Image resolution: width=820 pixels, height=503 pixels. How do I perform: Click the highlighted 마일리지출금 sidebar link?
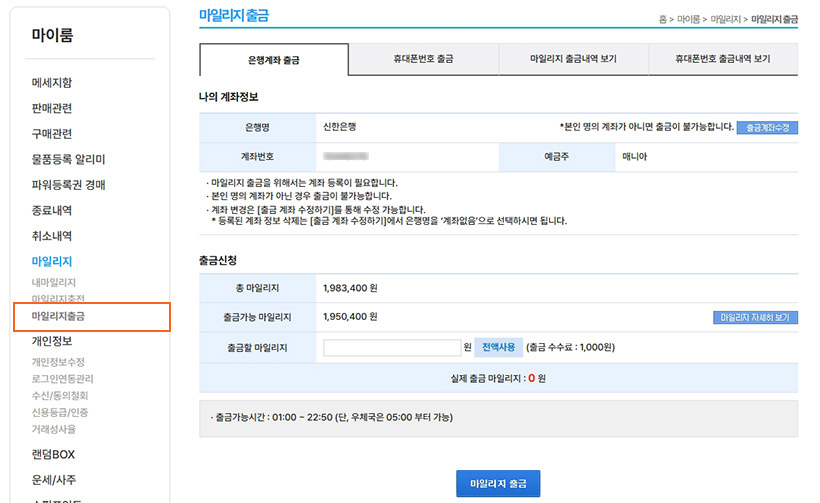click(58, 316)
